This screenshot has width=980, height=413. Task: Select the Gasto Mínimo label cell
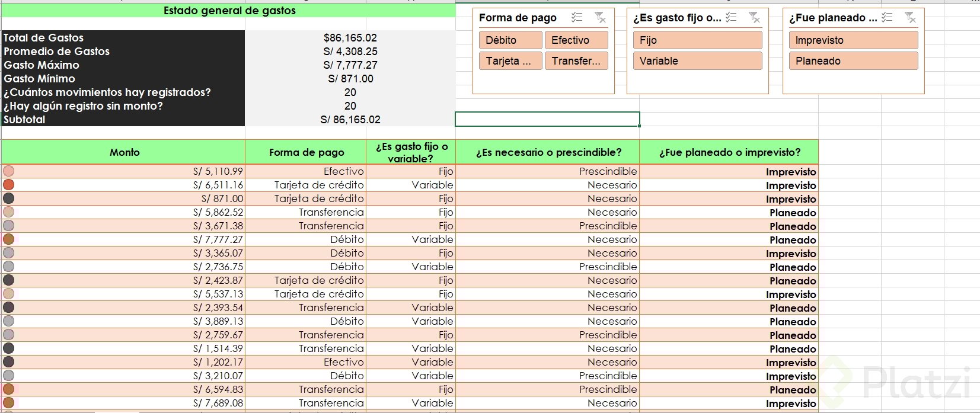click(x=123, y=79)
